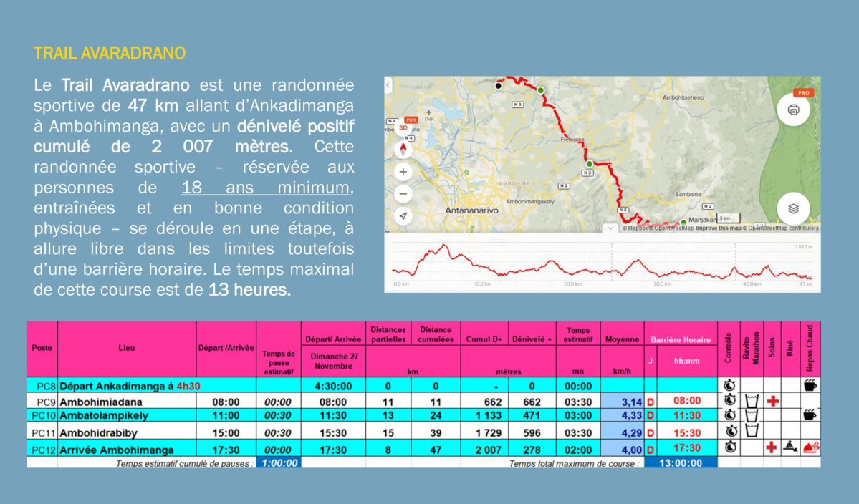The height and width of the screenshot is (504, 859).
Task: Open the OpenStreetMap contributors link
Action: (x=784, y=228)
